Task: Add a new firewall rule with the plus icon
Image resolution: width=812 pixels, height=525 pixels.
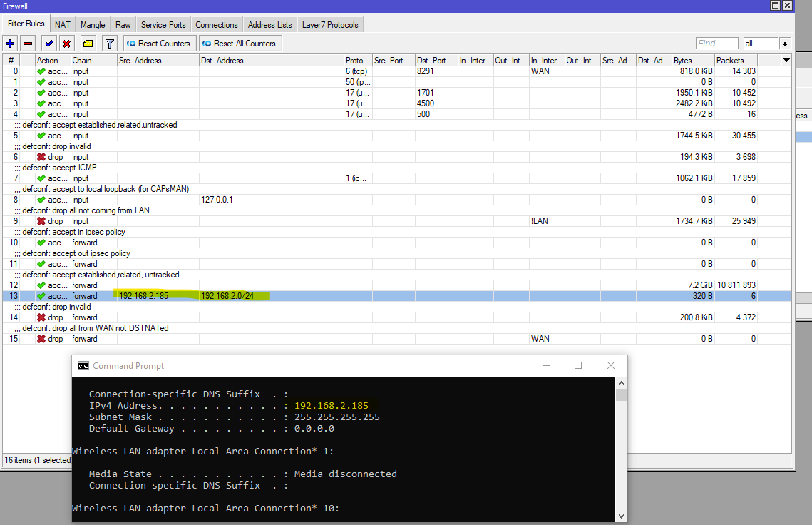Action: coord(10,44)
